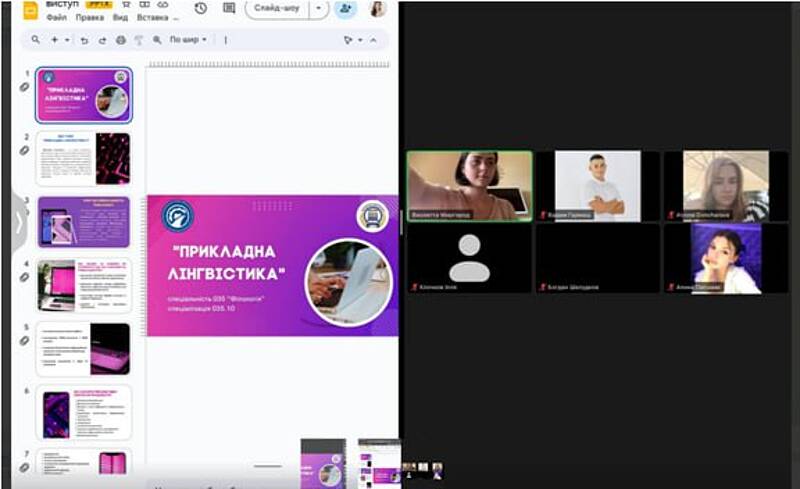Open the «Вид» menu
This screenshot has height=489, width=800.
pos(120,18)
